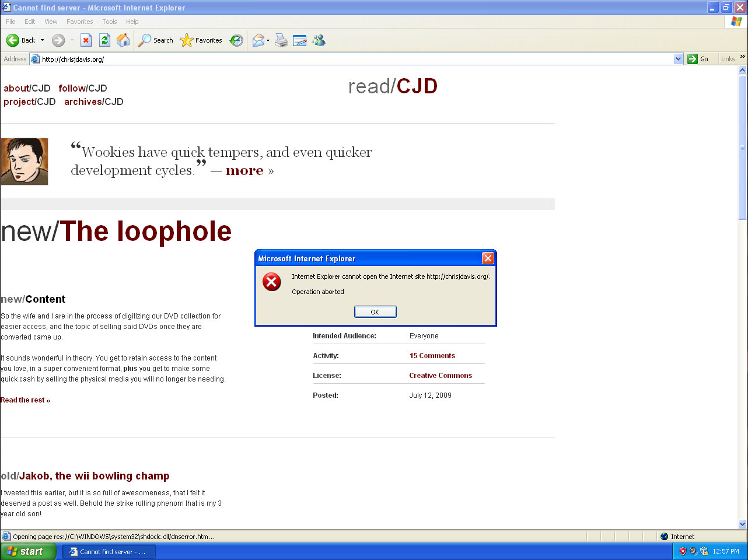Click in the address bar URL field
748x560 pixels.
(356, 59)
